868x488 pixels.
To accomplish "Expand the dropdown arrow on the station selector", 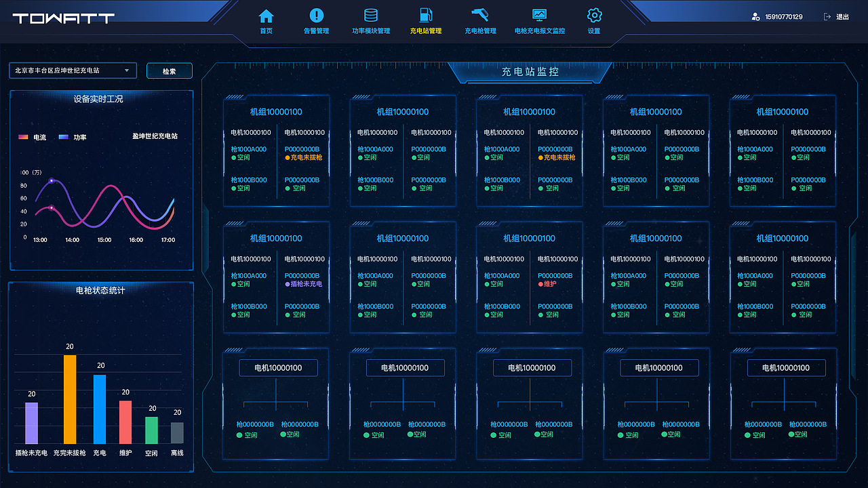I will coord(126,70).
